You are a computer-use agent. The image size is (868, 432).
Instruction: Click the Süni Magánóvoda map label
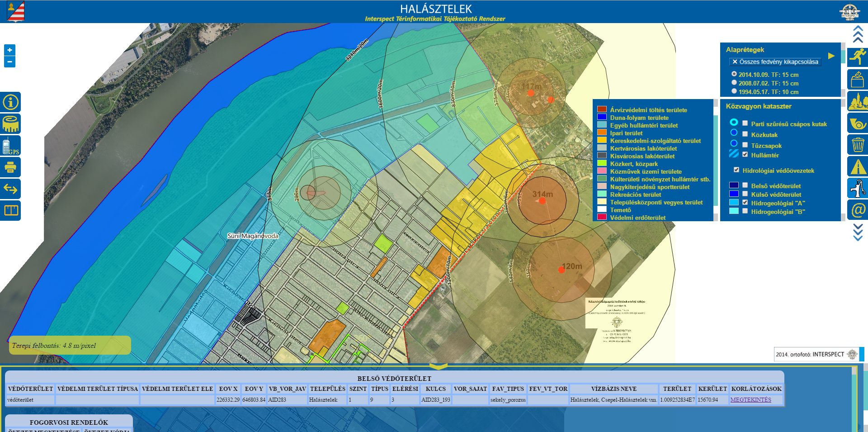point(253,236)
